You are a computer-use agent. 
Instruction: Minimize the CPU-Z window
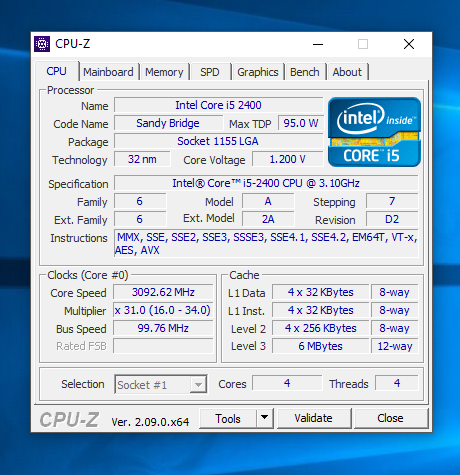318,44
